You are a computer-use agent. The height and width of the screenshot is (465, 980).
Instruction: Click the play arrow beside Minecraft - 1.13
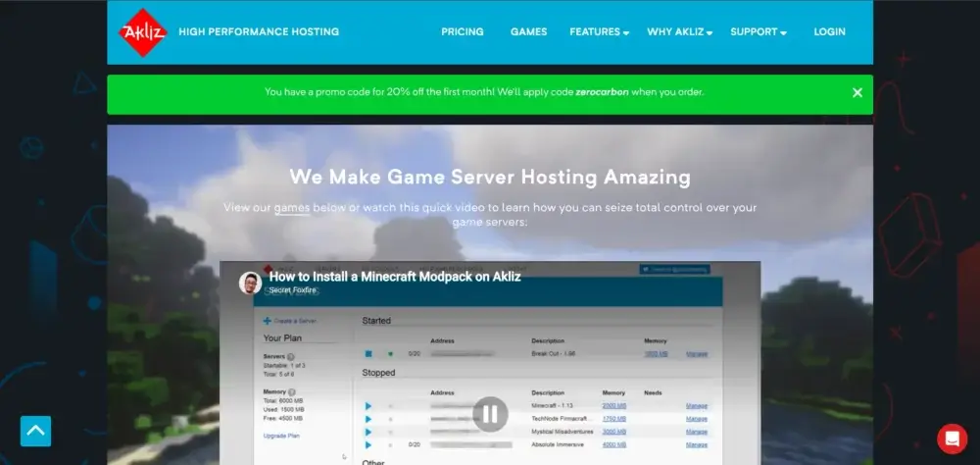[x=368, y=406]
